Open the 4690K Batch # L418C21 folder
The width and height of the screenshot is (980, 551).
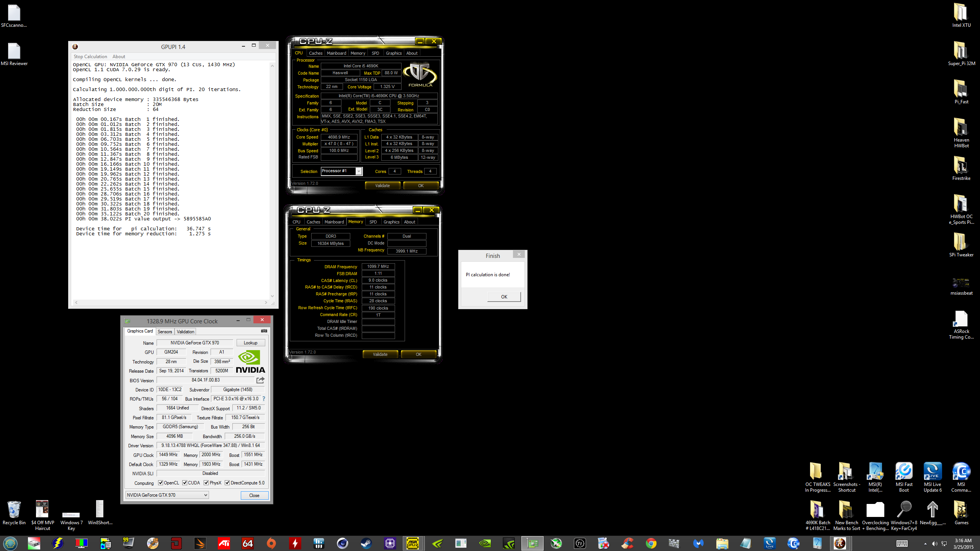(818, 515)
